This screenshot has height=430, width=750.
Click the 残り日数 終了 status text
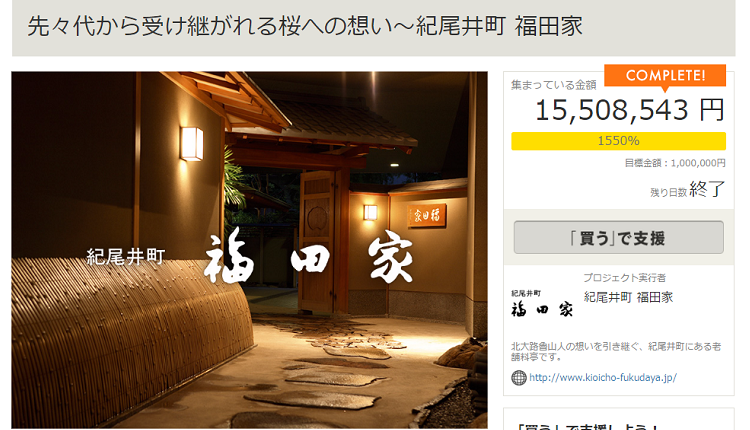point(687,190)
